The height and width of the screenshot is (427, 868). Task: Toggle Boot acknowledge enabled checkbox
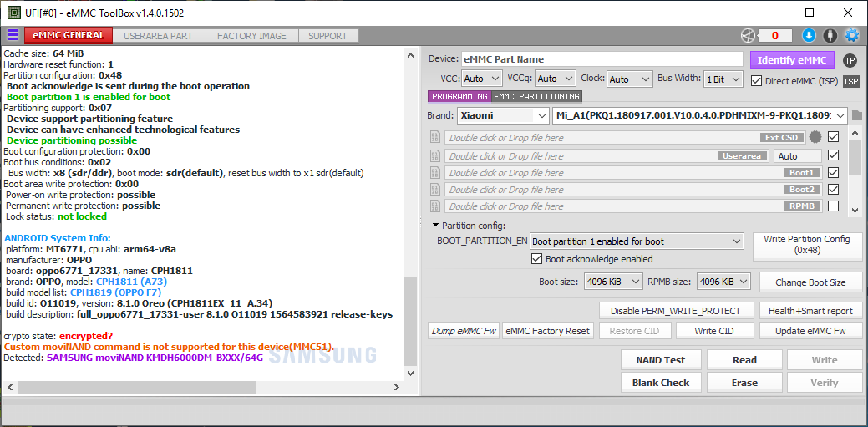pyautogui.click(x=536, y=259)
